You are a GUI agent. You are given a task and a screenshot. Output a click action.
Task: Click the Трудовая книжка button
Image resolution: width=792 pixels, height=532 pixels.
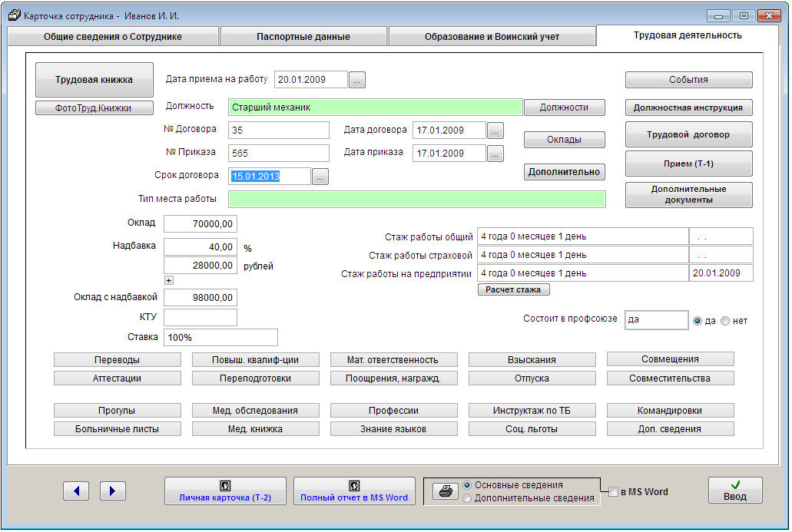[94, 80]
